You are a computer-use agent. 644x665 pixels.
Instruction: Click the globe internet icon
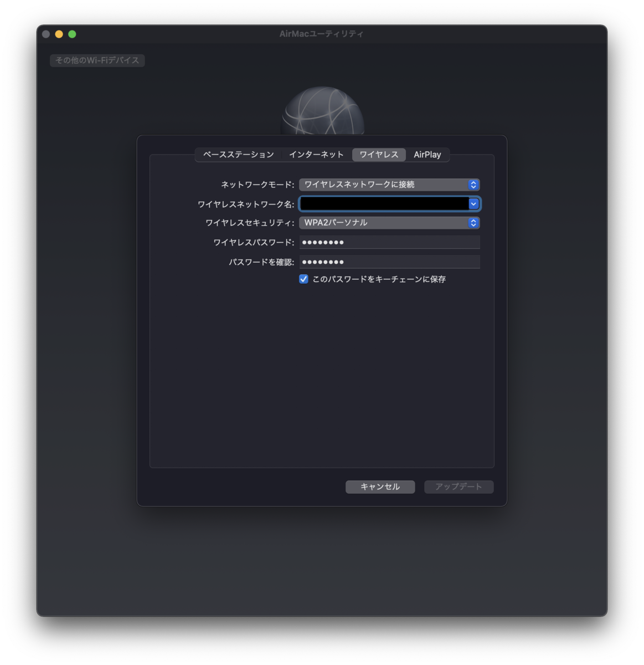[x=323, y=111]
